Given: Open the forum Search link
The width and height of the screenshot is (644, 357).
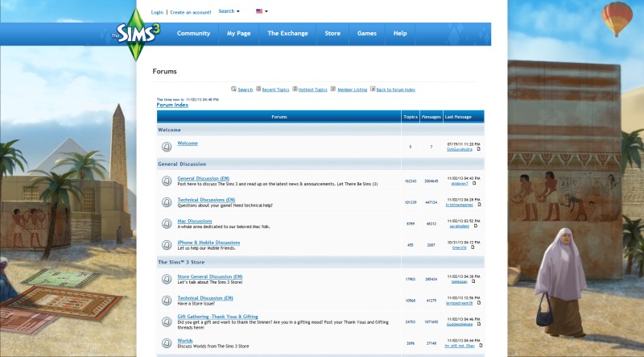Looking at the screenshot, I should [x=246, y=89].
